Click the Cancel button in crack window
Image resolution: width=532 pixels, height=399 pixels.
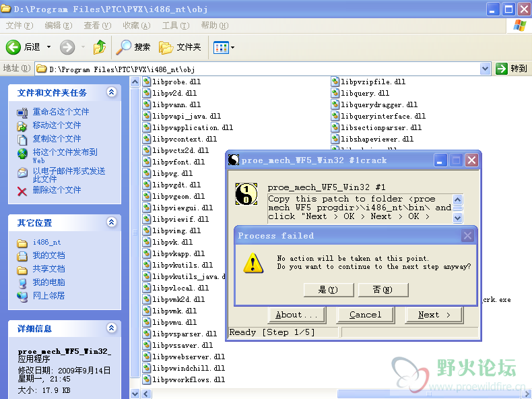(366, 315)
